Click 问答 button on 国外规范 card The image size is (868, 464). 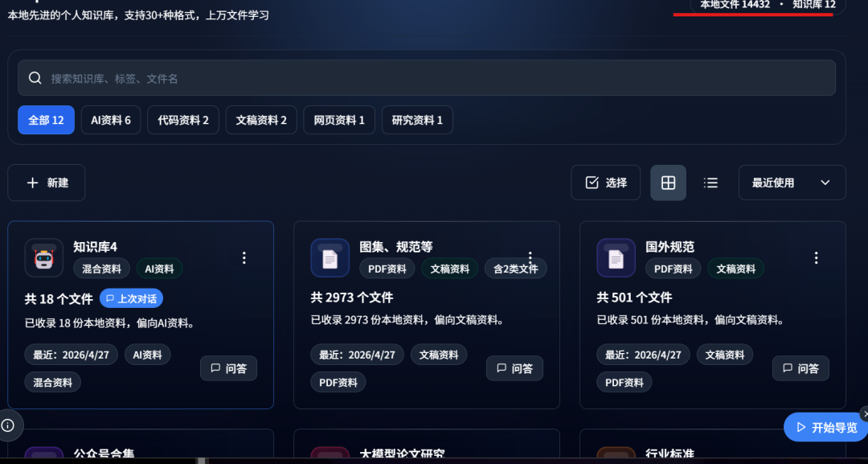801,368
